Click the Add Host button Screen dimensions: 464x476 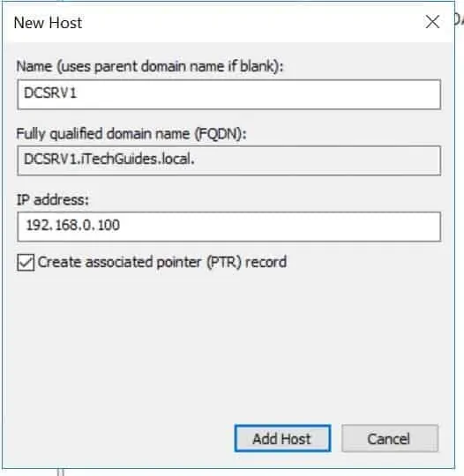tap(282, 438)
